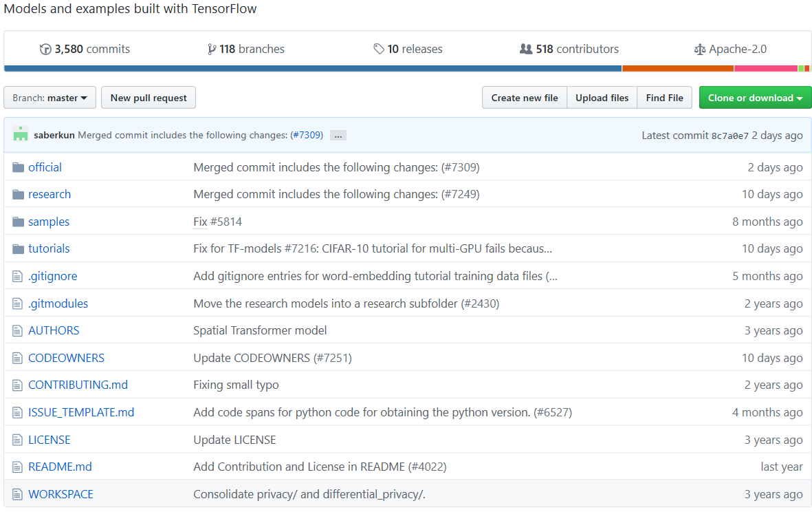Click the folder icon beside research

(x=18, y=194)
